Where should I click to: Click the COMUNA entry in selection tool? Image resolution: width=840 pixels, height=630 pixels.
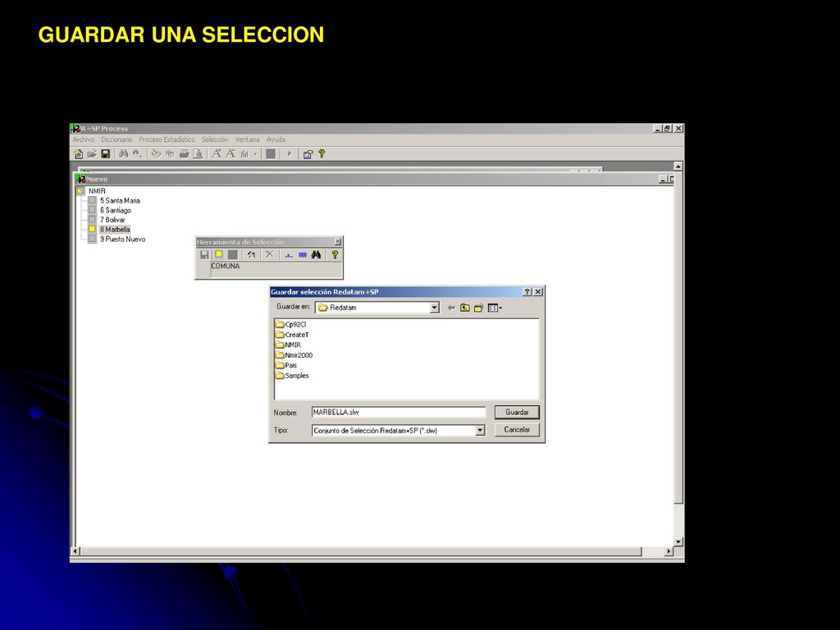pyautogui.click(x=226, y=267)
